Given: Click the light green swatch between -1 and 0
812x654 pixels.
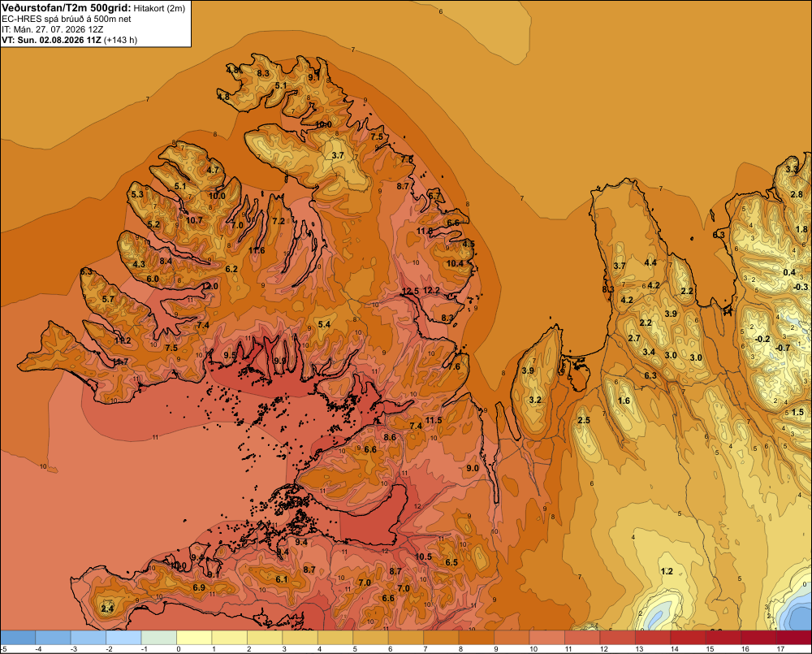Looking at the screenshot, I should [x=159, y=638].
